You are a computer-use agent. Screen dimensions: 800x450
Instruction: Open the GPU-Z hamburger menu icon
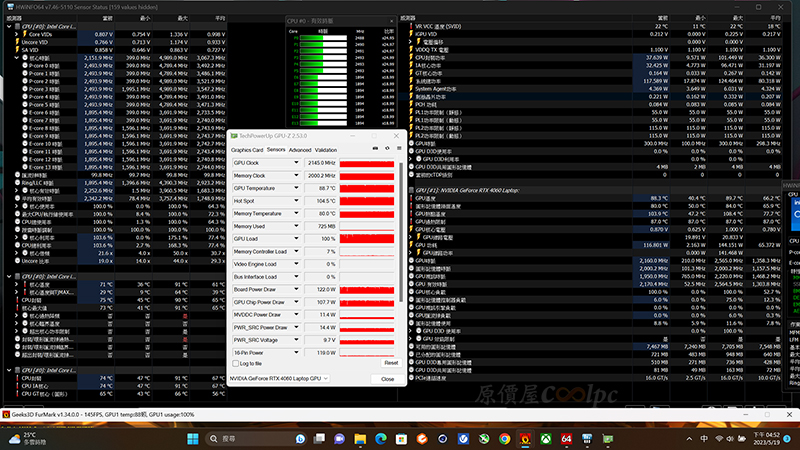[x=399, y=148]
